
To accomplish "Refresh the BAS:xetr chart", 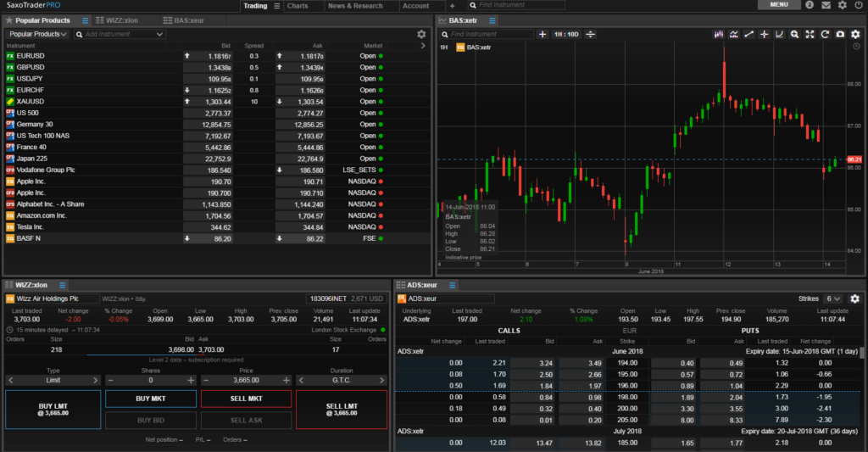I will [825, 35].
